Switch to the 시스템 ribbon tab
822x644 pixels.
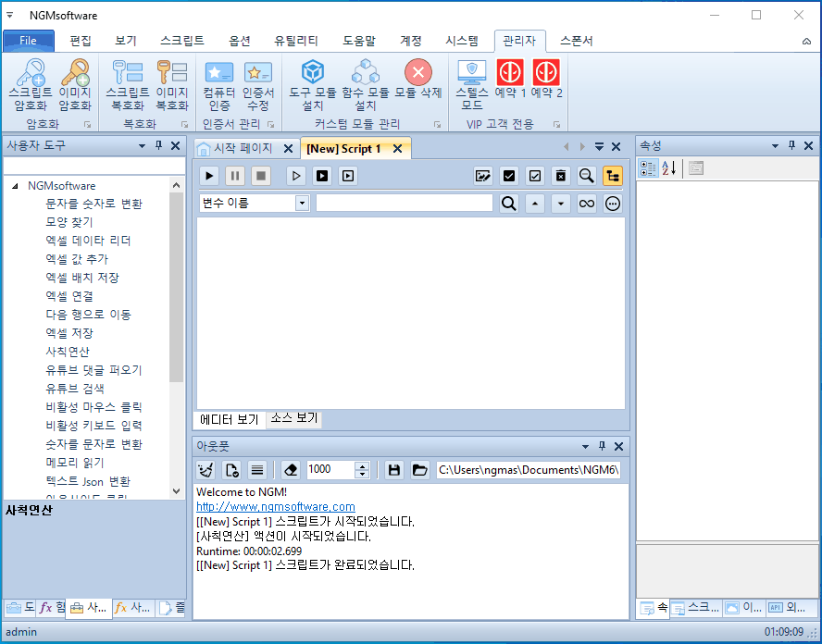(462, 41)
